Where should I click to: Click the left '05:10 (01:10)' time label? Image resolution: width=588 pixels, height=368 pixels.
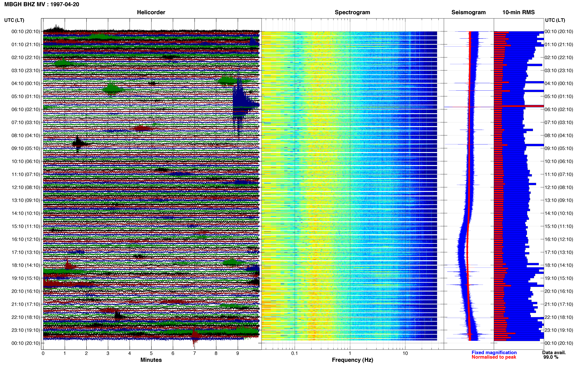coord(26,96)
